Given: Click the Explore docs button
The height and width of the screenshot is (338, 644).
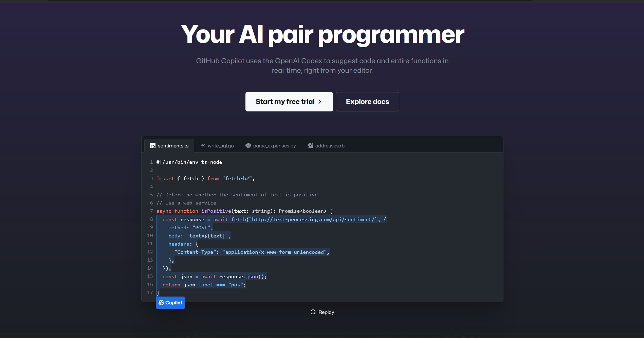Looking at the screenshot, I should point(367,102).
